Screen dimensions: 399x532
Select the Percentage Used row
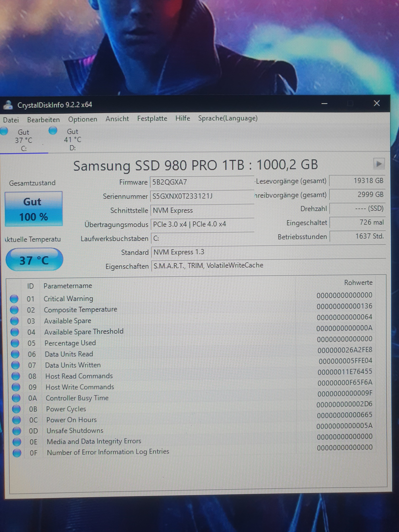70,343
